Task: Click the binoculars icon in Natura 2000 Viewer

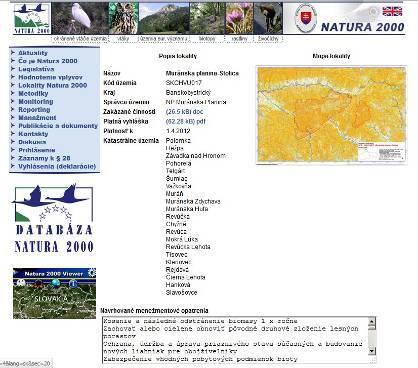Action: click(21, 283)
